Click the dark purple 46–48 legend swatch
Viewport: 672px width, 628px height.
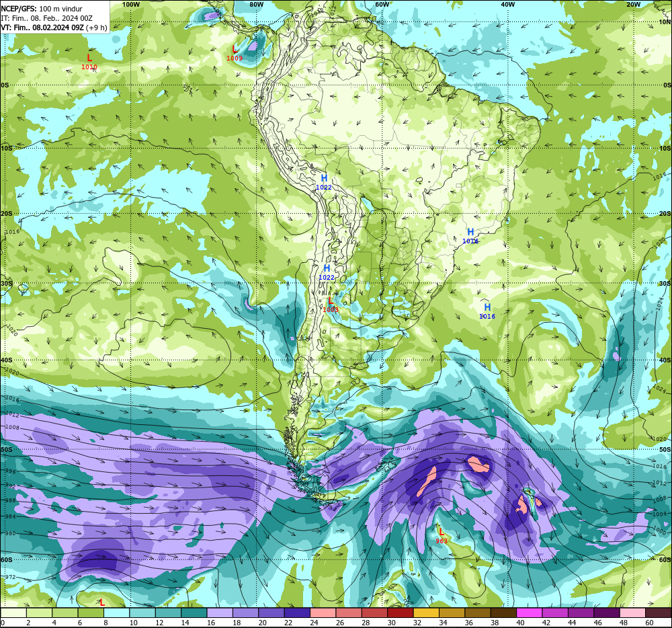(607, 613)
